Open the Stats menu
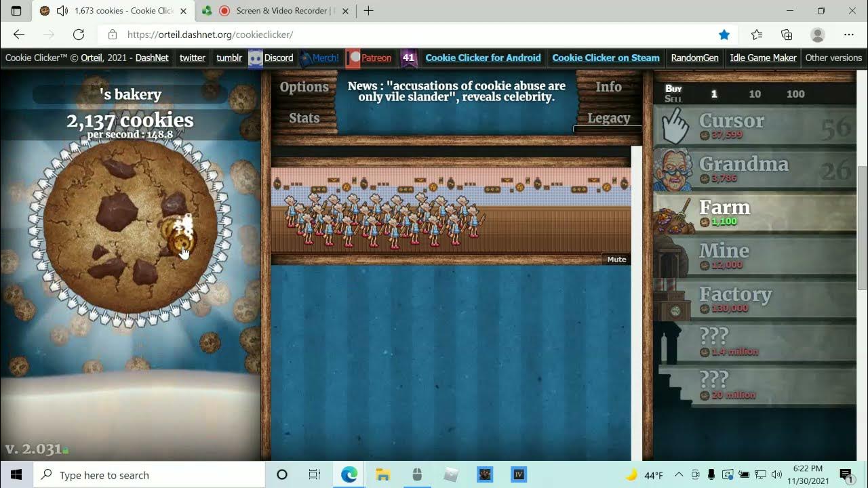The height and width of the screenshot is (488, 868). point(304,118)
